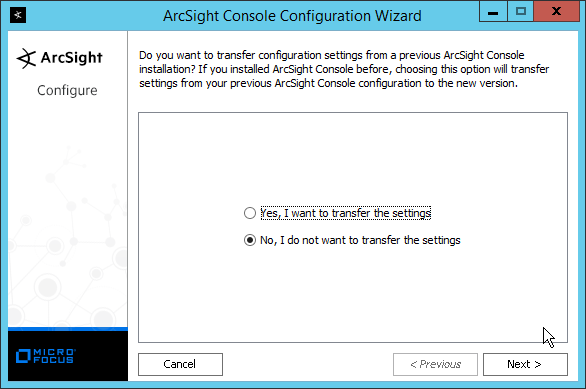The width and height of the screenshot is (586, 389).
Task: Maximize the Configuration Wizard window
Action: pos(520,12)
